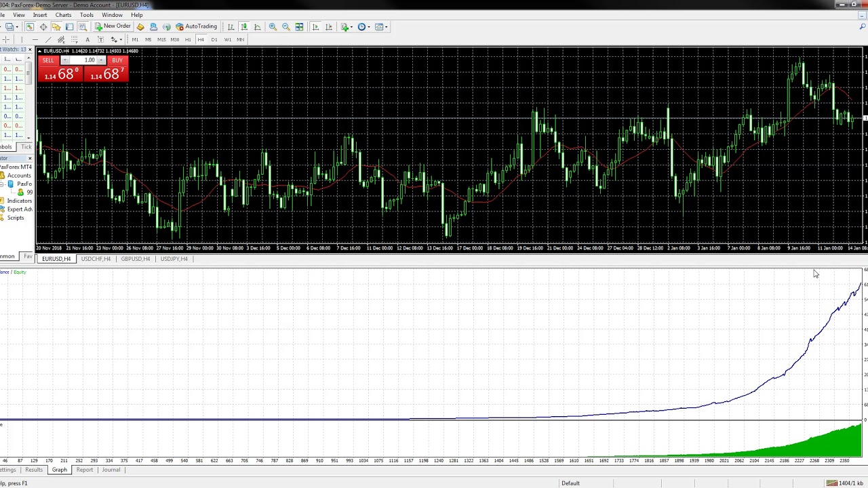Open the Journal tab in tester
Viewport: 868px width, 488px height.
click(x=111, y=470)
